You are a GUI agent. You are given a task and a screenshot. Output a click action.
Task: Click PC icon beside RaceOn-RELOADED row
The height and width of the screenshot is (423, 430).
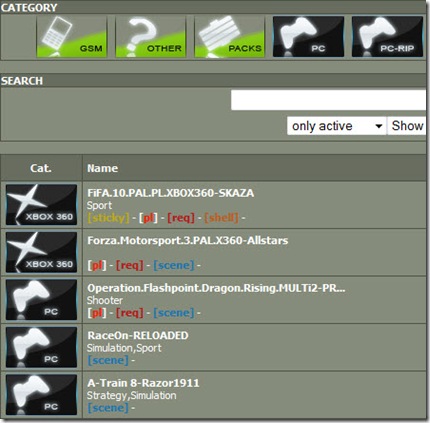(x=41, y=347)
